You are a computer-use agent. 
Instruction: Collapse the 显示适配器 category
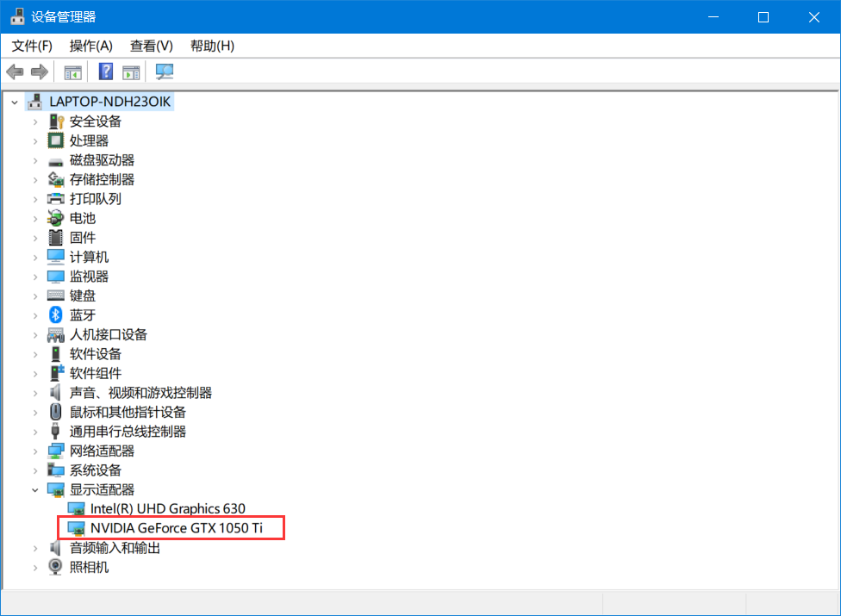click(35, 489)
